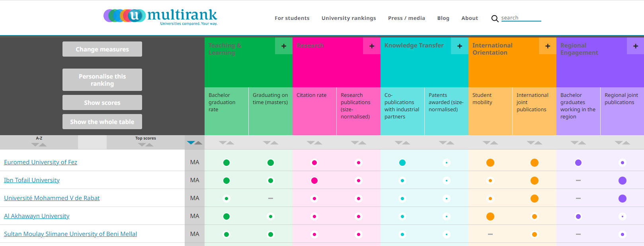Click Mohammed V Rabat International joint publications dot

(535, 199)
